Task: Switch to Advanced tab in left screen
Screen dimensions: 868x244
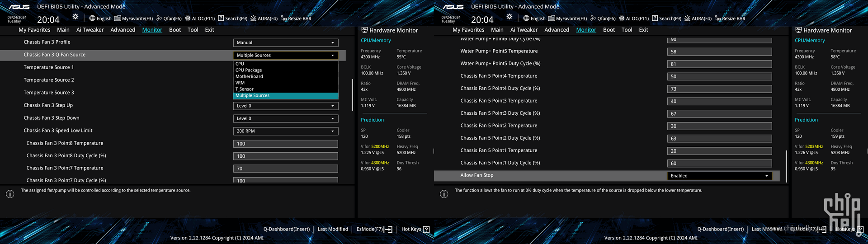Action: tap(123, 30)
